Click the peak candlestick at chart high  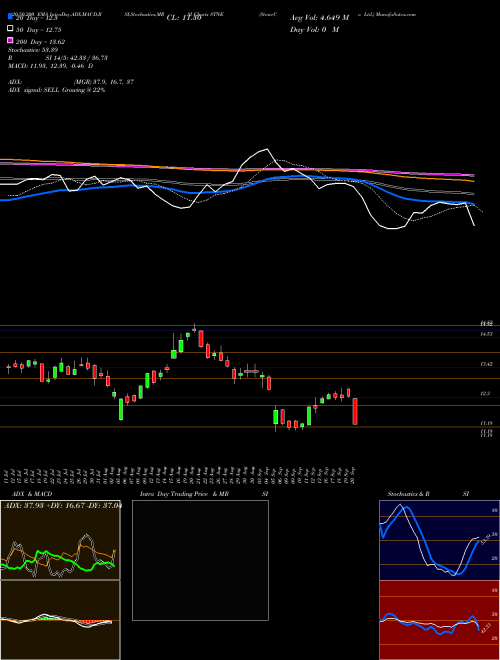point(194,329)
